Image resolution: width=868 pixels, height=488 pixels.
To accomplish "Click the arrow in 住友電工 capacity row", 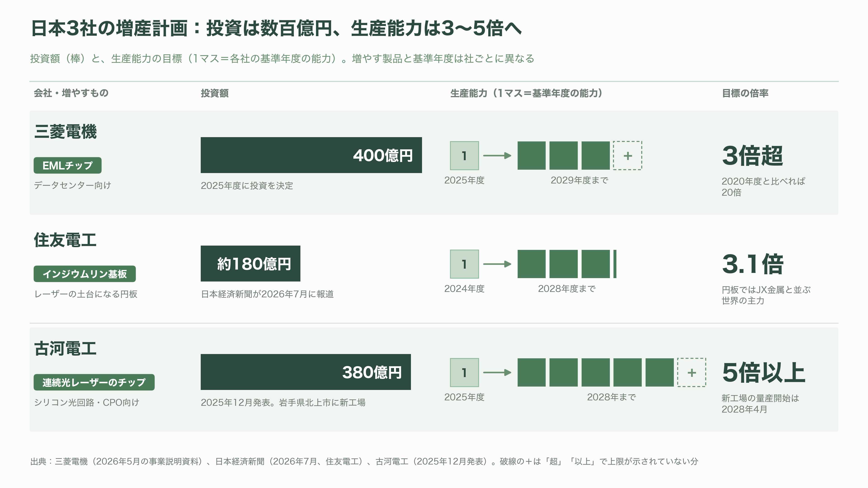I will tap(497, 264).
